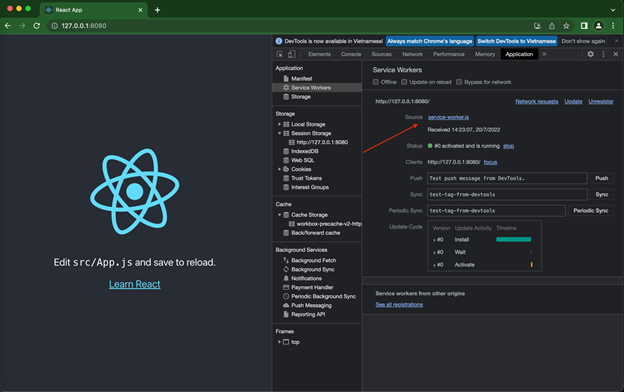Click the site information icon in address bar
624x392 pixels.
pos(55,26)
